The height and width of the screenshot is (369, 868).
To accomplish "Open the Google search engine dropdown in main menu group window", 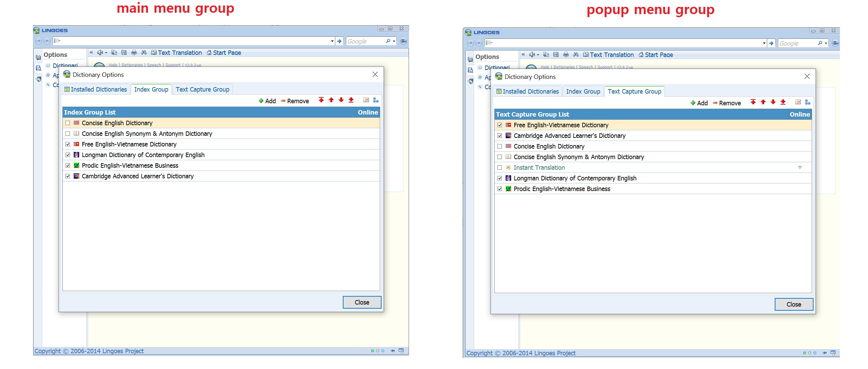I will click(394, 41).
